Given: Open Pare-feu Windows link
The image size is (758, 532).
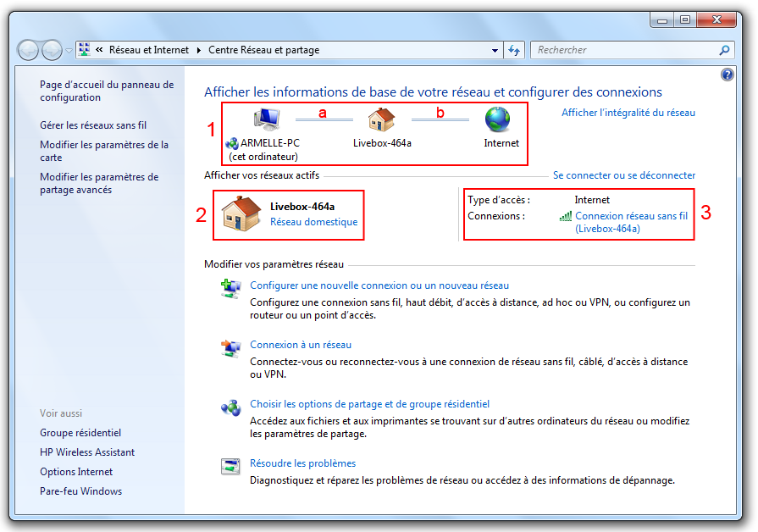Looking at the screenshot, I should 80,491.
